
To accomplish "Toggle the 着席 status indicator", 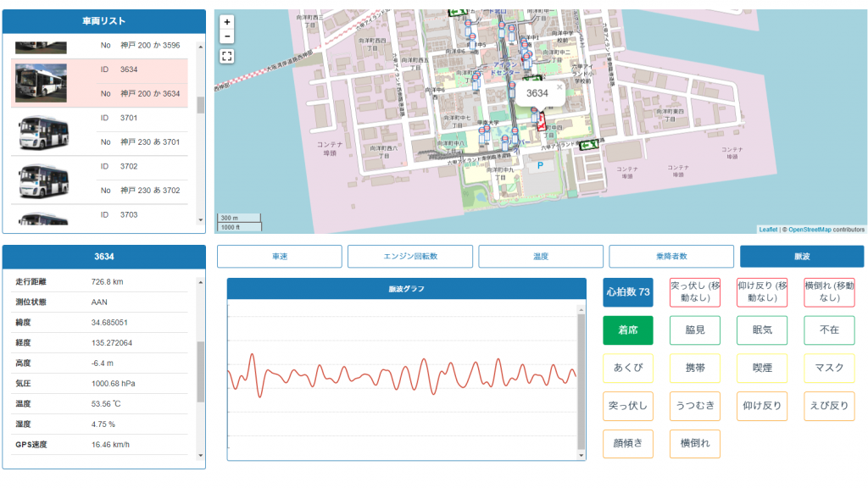I will point(628,330).
